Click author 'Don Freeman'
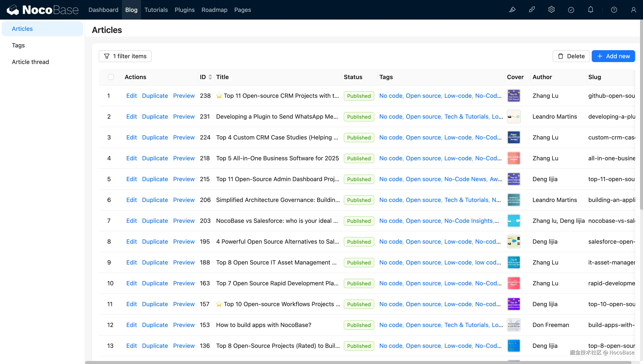The height and width of the screenshot is (364, 643). (551, 325)
